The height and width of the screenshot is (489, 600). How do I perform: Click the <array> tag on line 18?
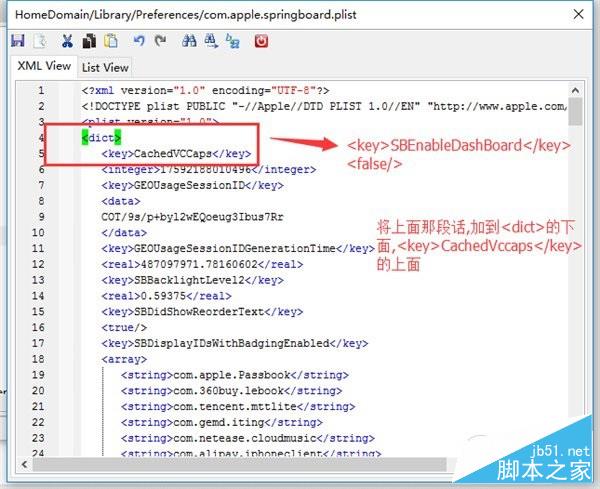click(124, 359)
